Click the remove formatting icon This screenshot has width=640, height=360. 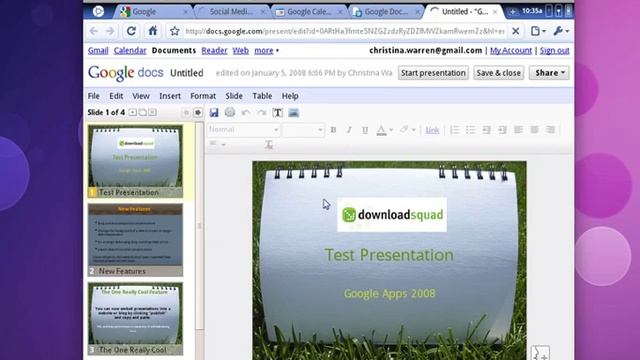tap(269, 144)
